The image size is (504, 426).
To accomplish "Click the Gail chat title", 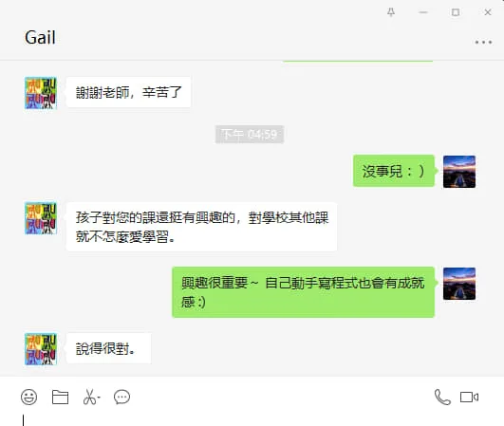I will coord(40,37).
